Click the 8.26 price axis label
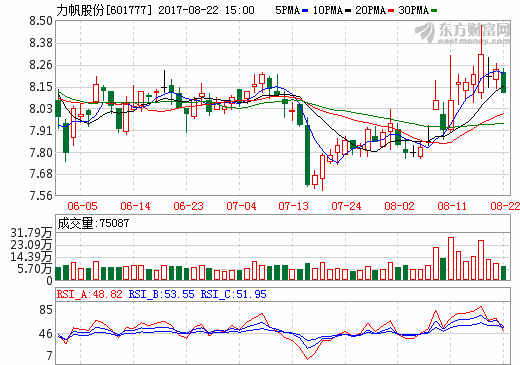 click(x=41, y=65)
